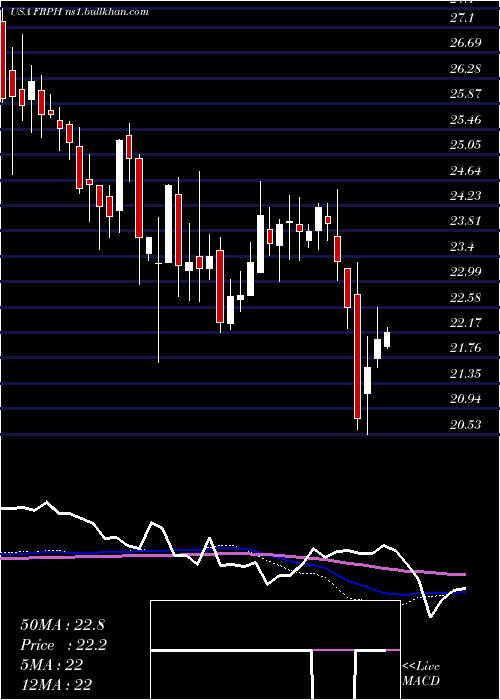
Task: Click the USA FRPH ns1.bullkhan.com title text
Action: [78, 11]
